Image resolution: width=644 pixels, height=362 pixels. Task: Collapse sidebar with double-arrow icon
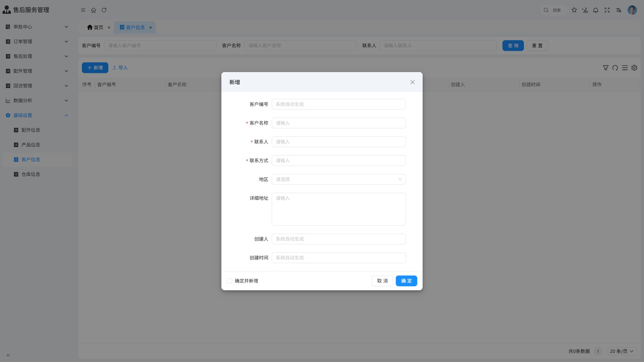(x=8, y=355)
